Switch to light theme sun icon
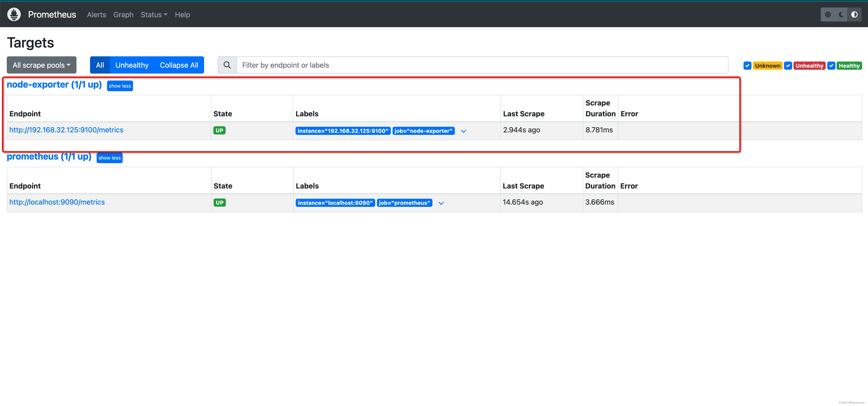 click(x=827, y=14)
